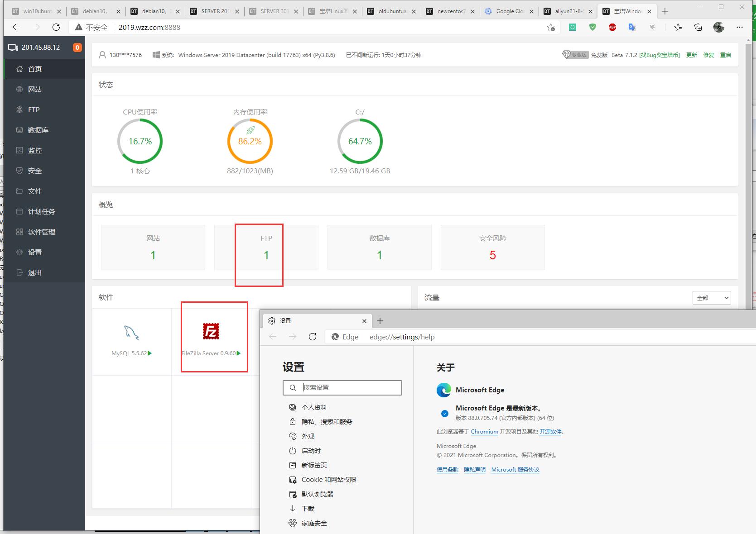Click the 不安全 not-secure warning icon

click(x=79, y=27)
